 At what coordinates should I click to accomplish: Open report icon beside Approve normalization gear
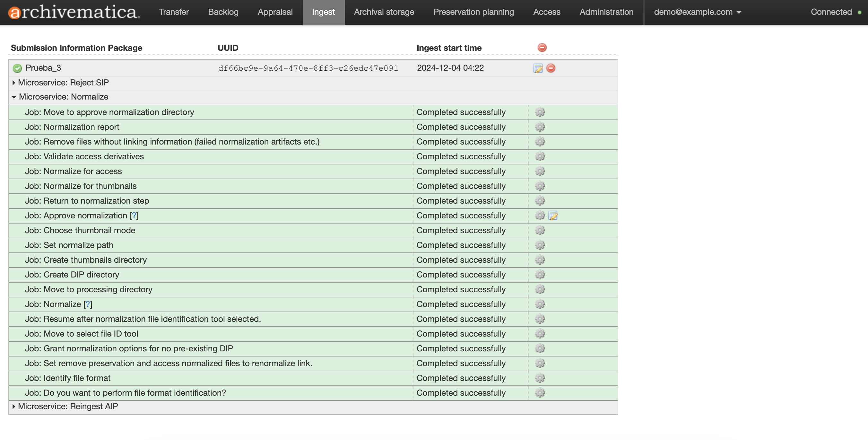coord(552,216)
